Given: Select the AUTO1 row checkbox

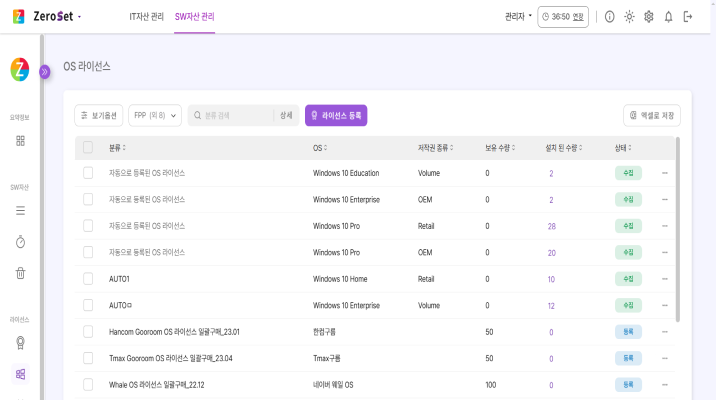Looking at the screenshot, I should click(88, 279).
